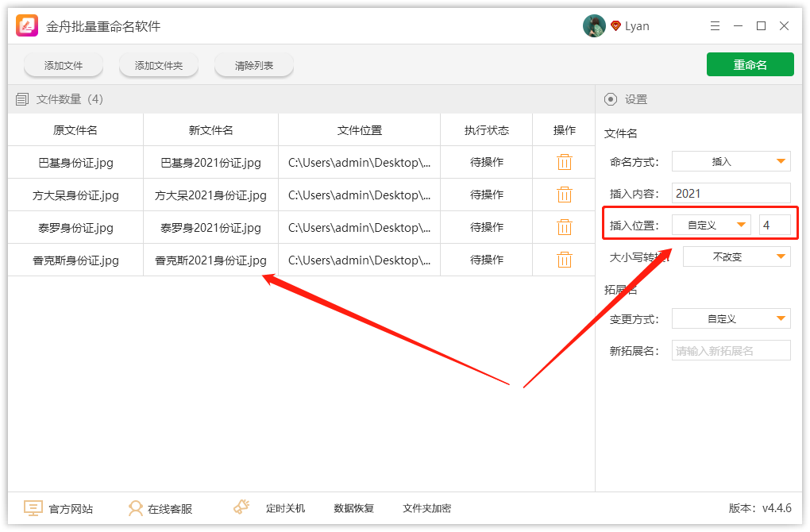This screenshot has height=532, width=810.
Task: Click the hamburger menu in title bar
Action: pos(715,25)
